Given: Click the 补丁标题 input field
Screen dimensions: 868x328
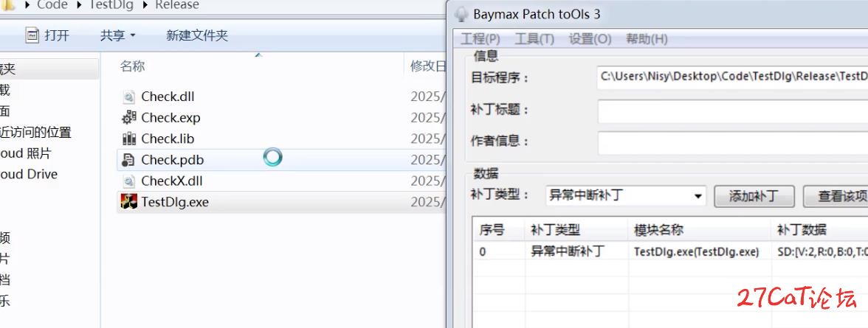Looking at the screenshot, I should (732, 111).
